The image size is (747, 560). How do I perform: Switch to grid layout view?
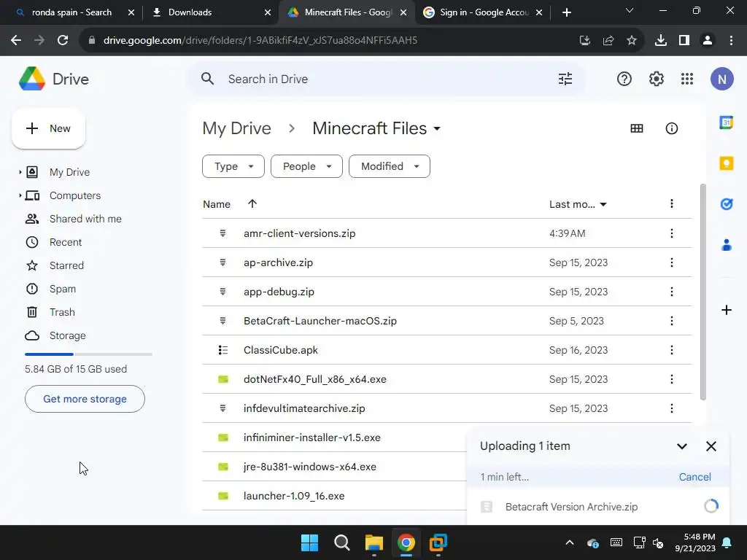tap(636, 128)
